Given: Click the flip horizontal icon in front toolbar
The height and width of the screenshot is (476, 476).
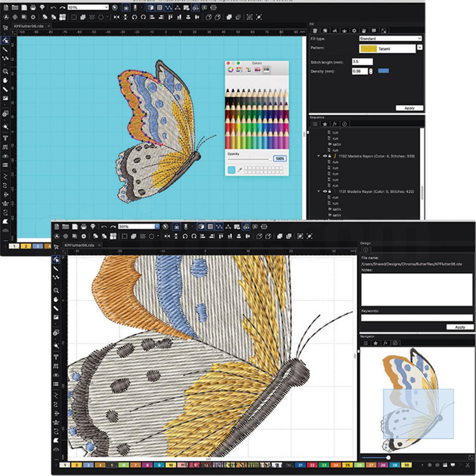Looking at the screenshot, I should point(167,236).
